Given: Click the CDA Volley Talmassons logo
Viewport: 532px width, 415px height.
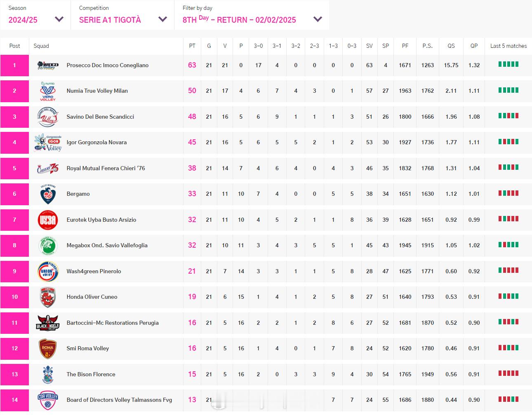Looking at the screenshot, I should pos(48,400).
